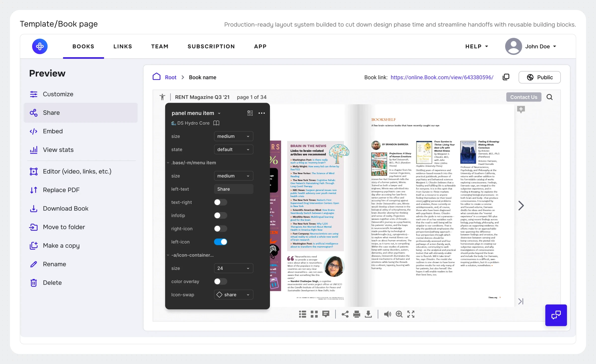This screenshot has height=364, width=596.
Task: Open more options ellipsis in panel
Action: (x=261, y=113)
